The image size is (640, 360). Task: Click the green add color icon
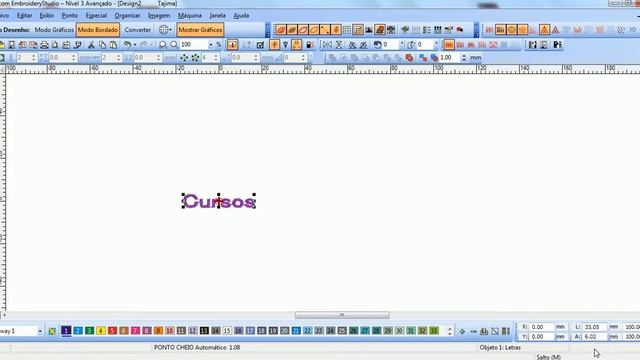tap(462, 331)
